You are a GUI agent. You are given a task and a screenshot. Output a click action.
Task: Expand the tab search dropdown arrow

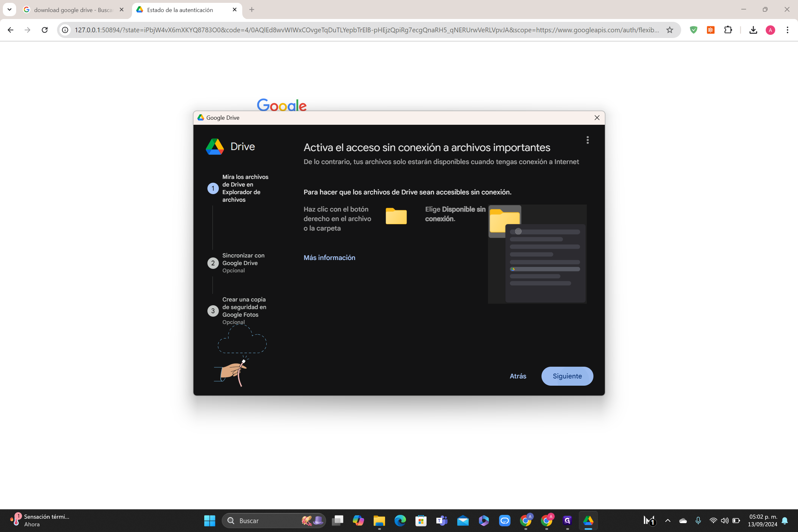pos(9,9)
